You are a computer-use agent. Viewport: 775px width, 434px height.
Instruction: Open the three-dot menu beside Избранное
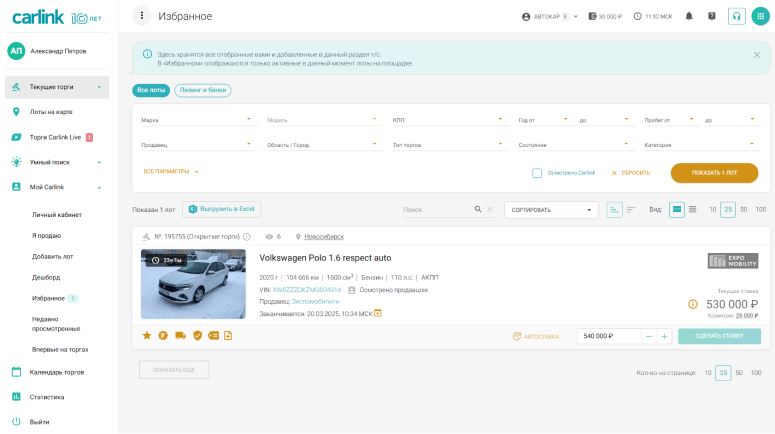click(142, 16)
